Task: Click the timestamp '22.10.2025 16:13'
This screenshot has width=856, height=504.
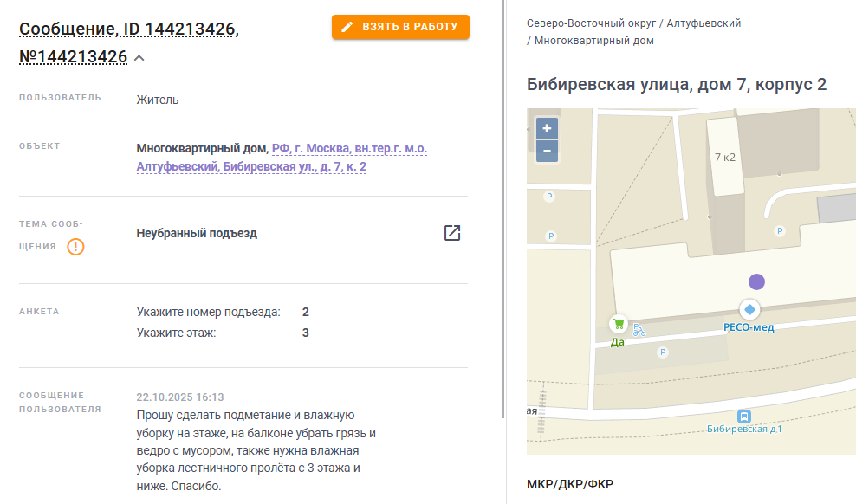Action: [180, 397]
